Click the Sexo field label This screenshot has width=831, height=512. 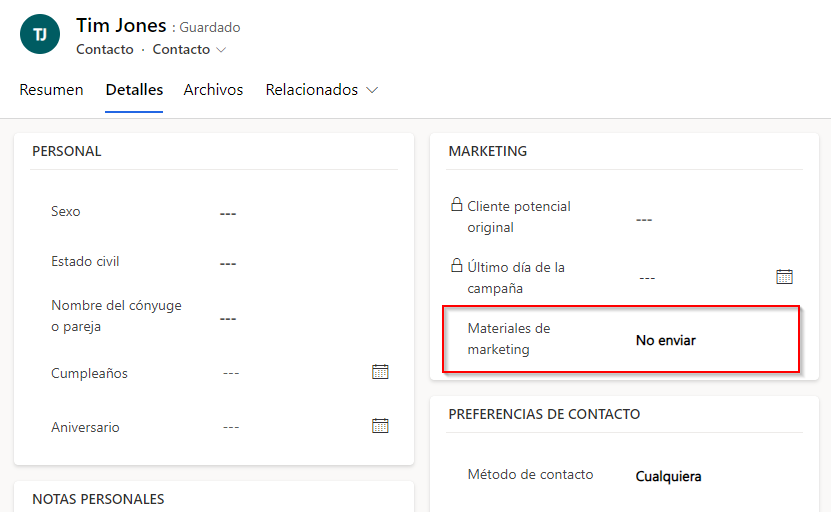66,211
